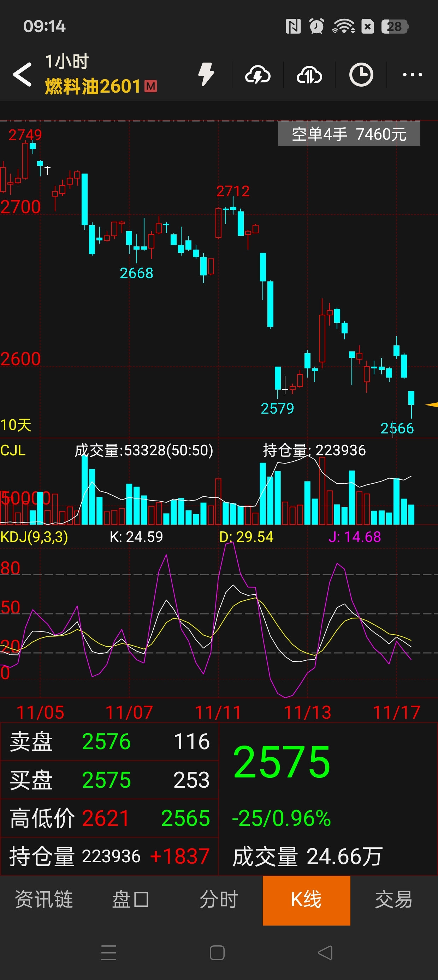Screen dimensions: 438x980
Task: Tap the red M badge beside 燃料油2601
Action: (x=150, y=86)
